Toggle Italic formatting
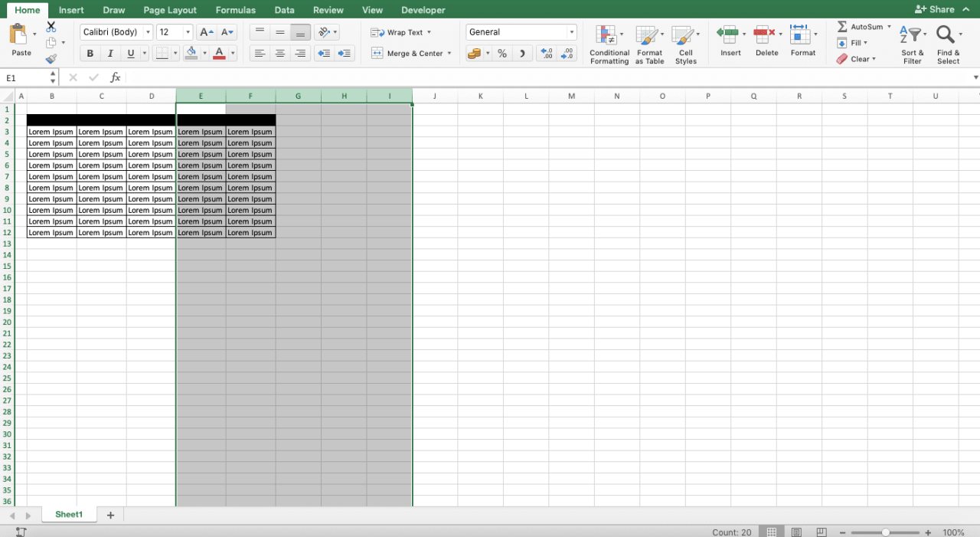This screenshot has width=980, height=537. [110, 54]
